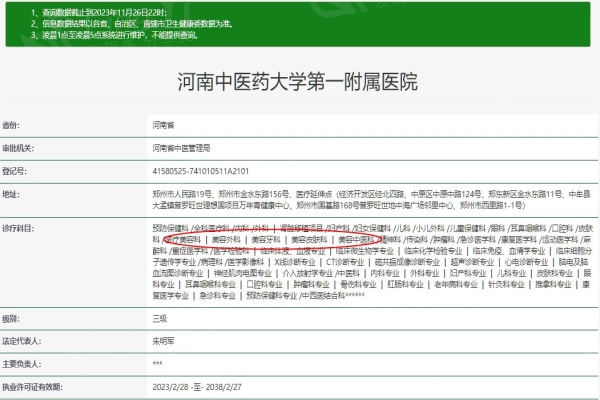This screenshot has width=600, height=400.
Task: Click the department 重症医学科
Action: click(x=190, y=251)
